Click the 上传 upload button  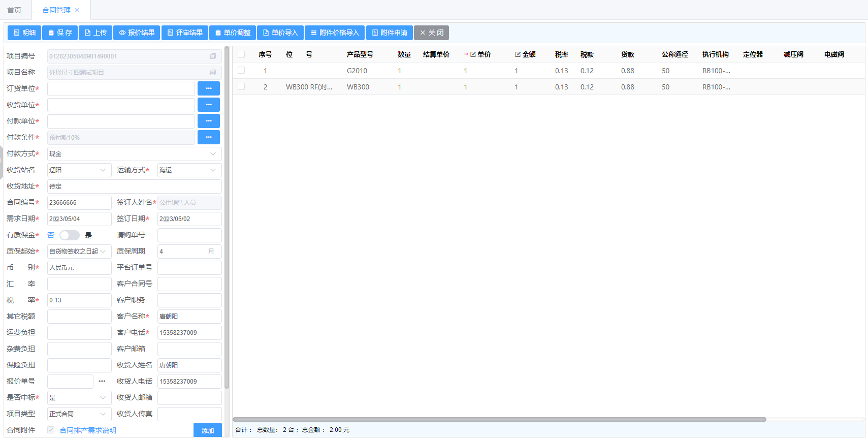pos(95,33)
